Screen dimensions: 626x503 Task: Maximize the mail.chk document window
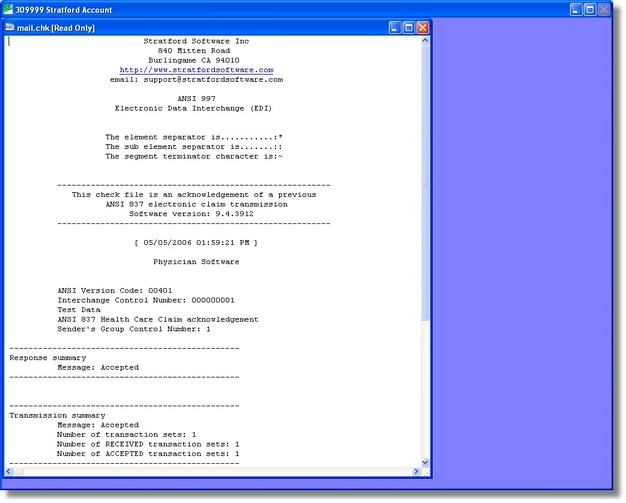tap(409, 27)
